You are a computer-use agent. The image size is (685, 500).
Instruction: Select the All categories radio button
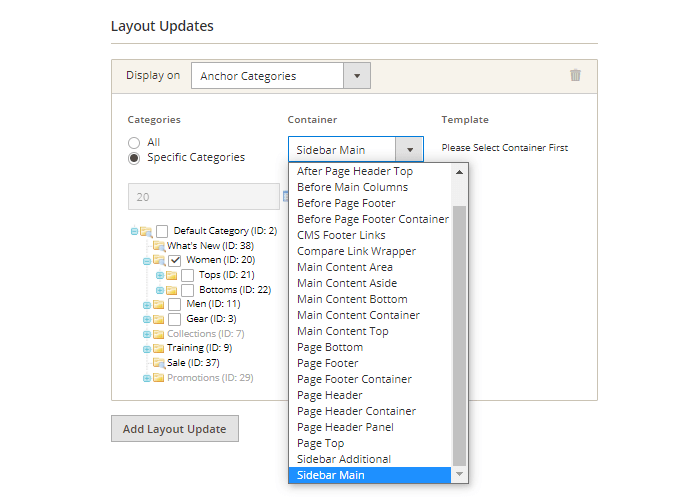pyautogui.click(x=134, y=143)
